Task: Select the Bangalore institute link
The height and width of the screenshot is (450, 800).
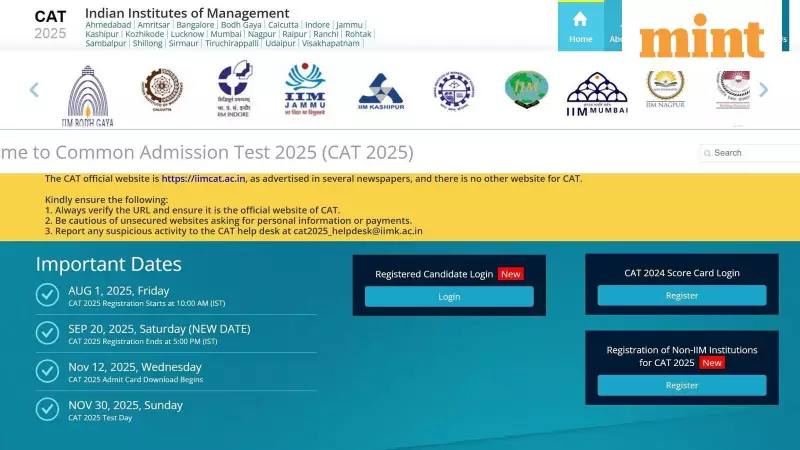Action: click(195, 24)
